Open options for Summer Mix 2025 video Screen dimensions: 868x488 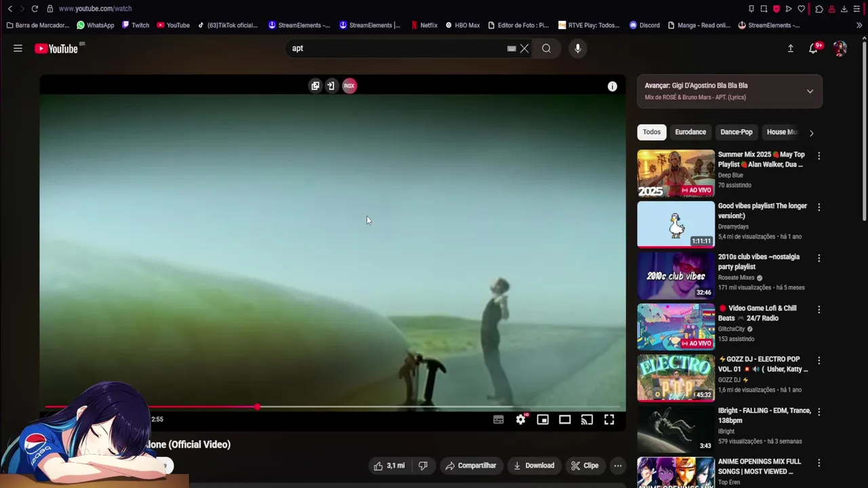coord(818,156)
